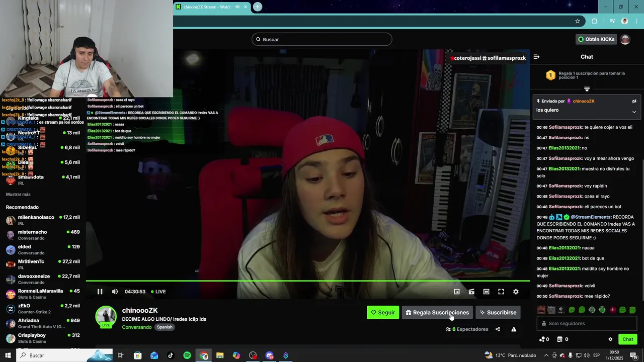644x362 pixels.
Task: Open File Explorer from the taskbar
Action: pos(220,355)
